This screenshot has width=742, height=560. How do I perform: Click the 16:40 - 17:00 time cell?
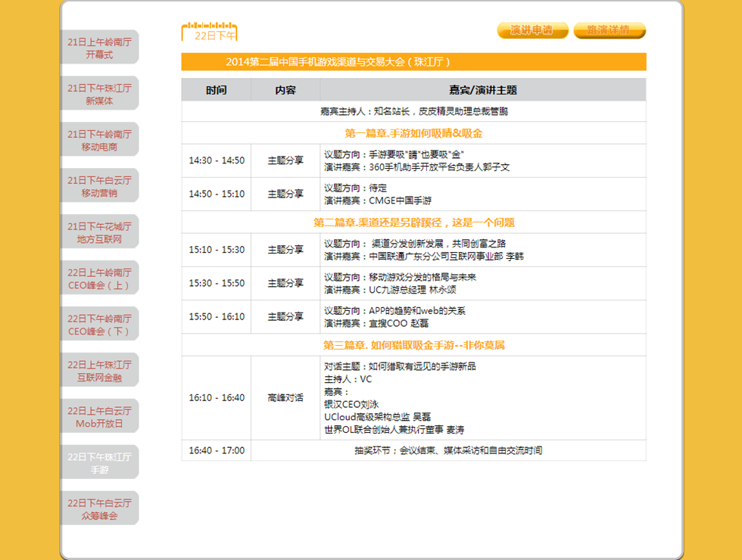click(217, 450)
